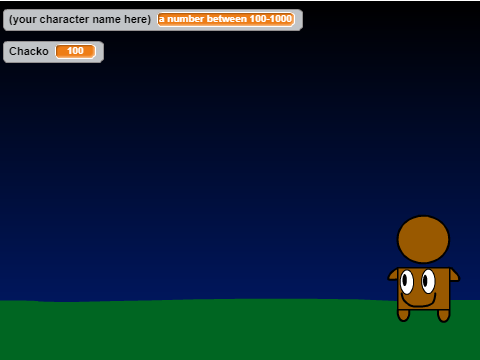Click the word 'Chacko' on the stage
480x360 pixels.
(29, 51)
